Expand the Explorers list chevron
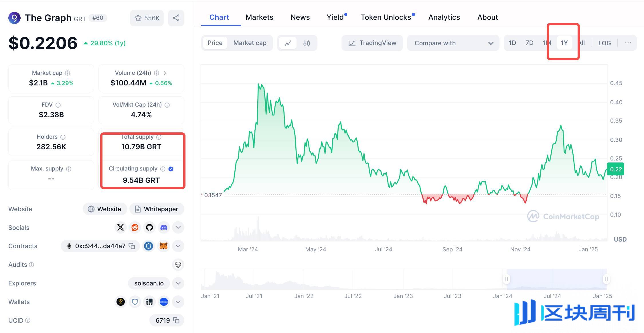Image resolution: width=644 pixels, height=333 pixels. coord(178,283)
